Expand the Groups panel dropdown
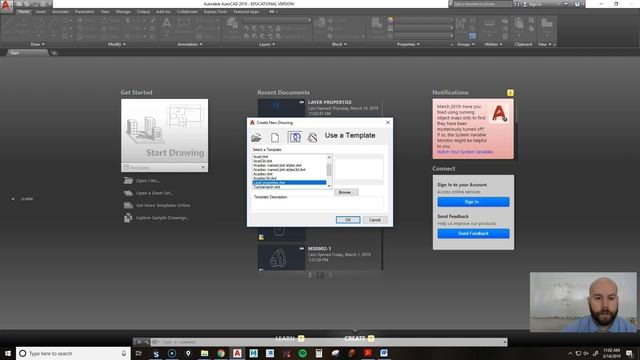 [466, 44]
